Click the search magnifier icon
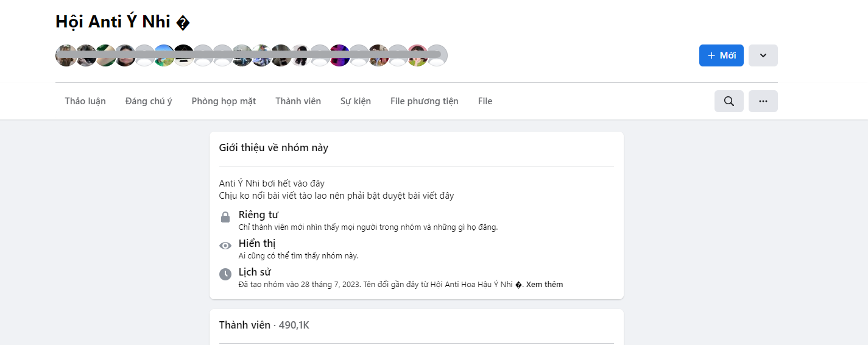Viewport: 868px width, 345px height. 729,101
